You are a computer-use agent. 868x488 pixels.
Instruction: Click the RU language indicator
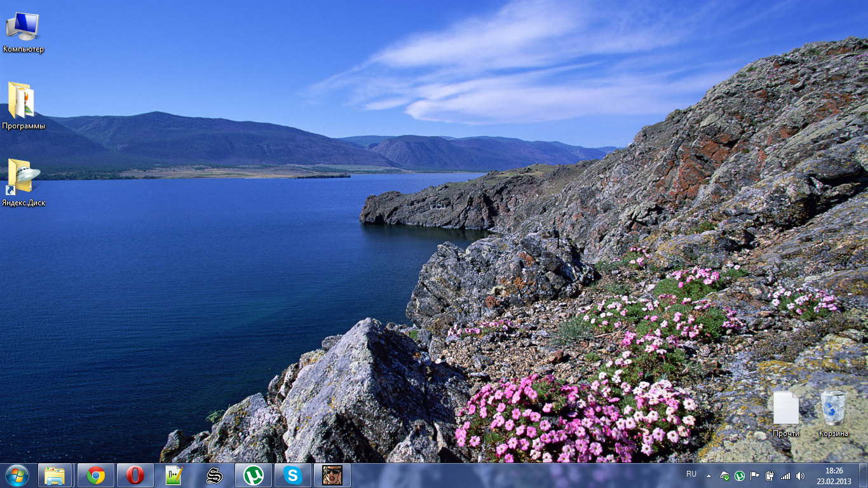click(x=691, y=474)
